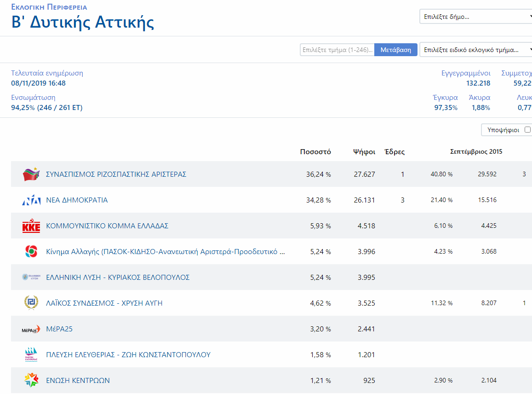Click the Chrysi Avgi 2015 percentage 11,32 %

pos(442,303)
